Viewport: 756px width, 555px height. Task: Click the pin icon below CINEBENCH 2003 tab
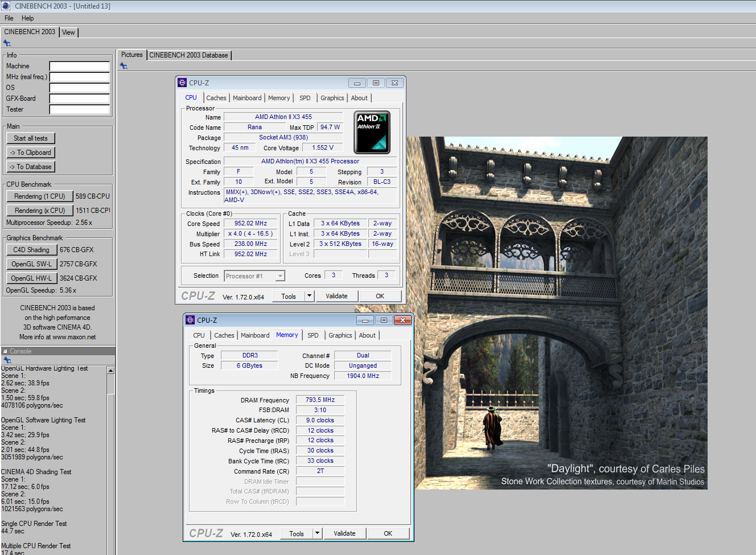pos(7,43)
